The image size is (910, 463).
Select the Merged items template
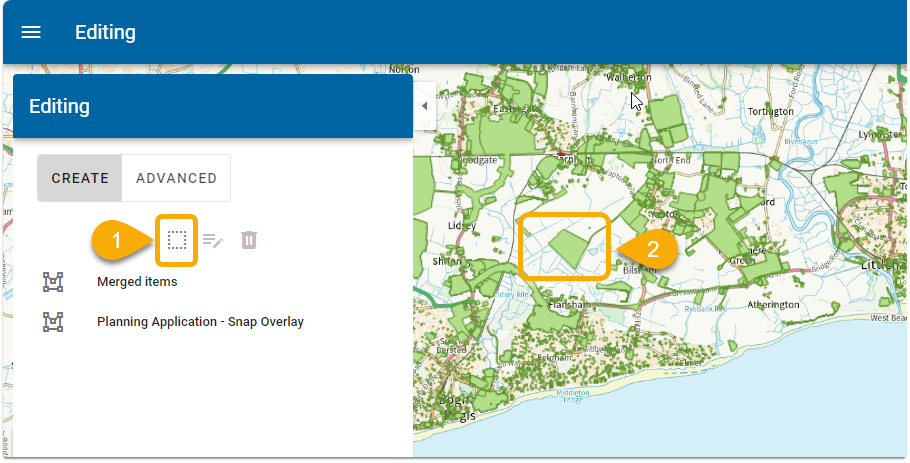137,282
